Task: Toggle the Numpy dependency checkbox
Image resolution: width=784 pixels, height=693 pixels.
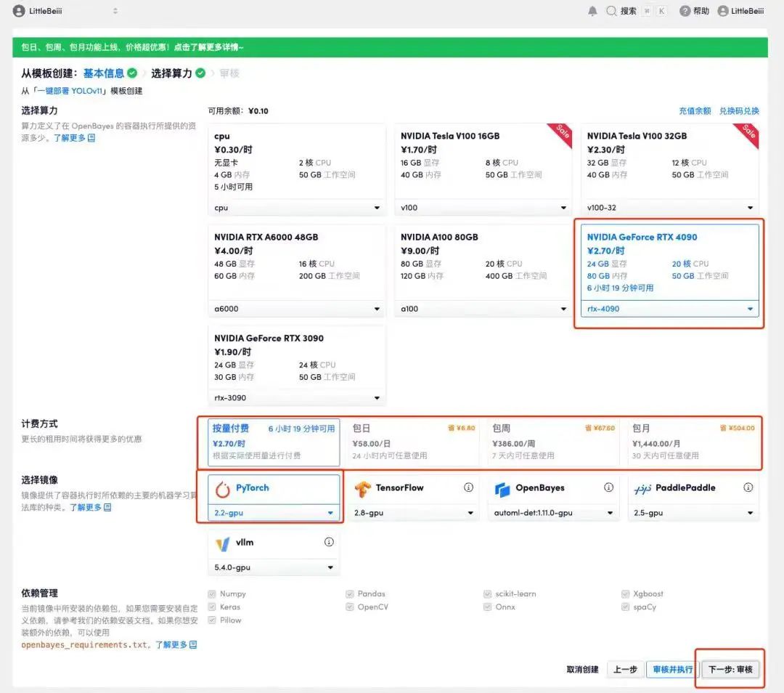Action: click(x=212, y=593)
